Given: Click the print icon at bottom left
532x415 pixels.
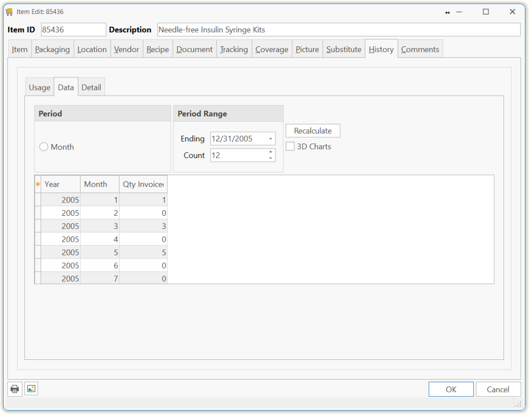Looking at the screenshot, I should pos(15,389).
